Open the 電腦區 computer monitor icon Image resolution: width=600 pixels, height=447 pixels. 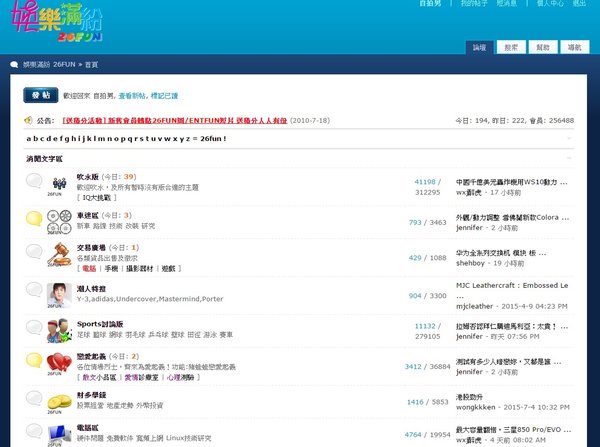59,435
